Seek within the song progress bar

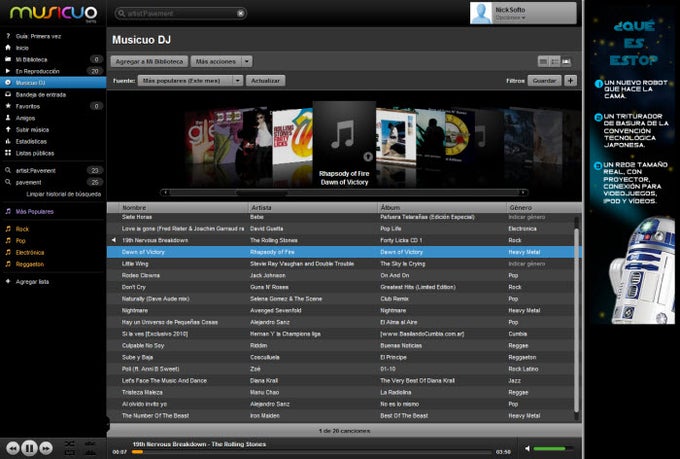click(x=311, y=452)
